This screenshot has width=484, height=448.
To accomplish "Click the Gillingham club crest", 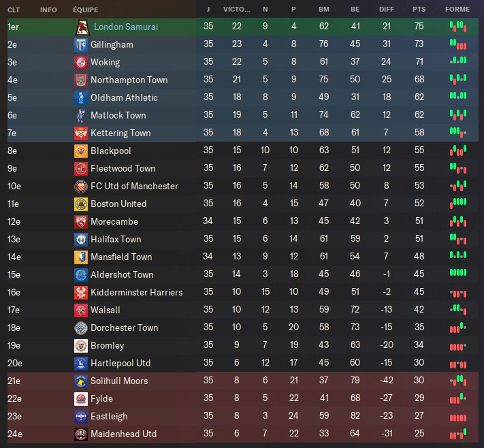I will click(80, 45).
